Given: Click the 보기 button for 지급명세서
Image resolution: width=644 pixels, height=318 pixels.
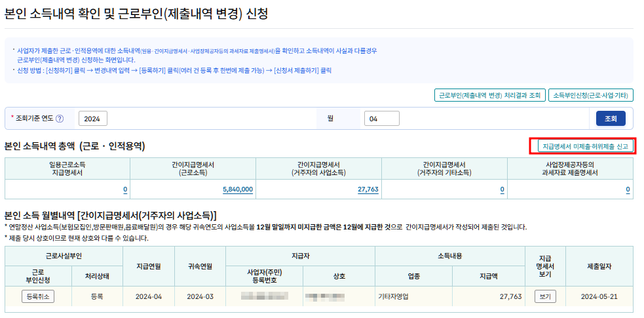Looking at the screenshot, I should pyautogui.click(x=545, y=296).
